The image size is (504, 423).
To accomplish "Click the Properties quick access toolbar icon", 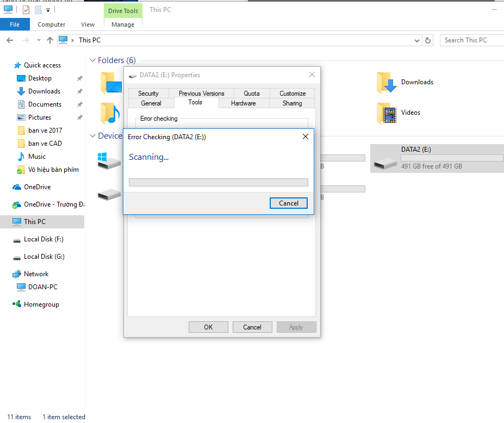I will point(26,10).
